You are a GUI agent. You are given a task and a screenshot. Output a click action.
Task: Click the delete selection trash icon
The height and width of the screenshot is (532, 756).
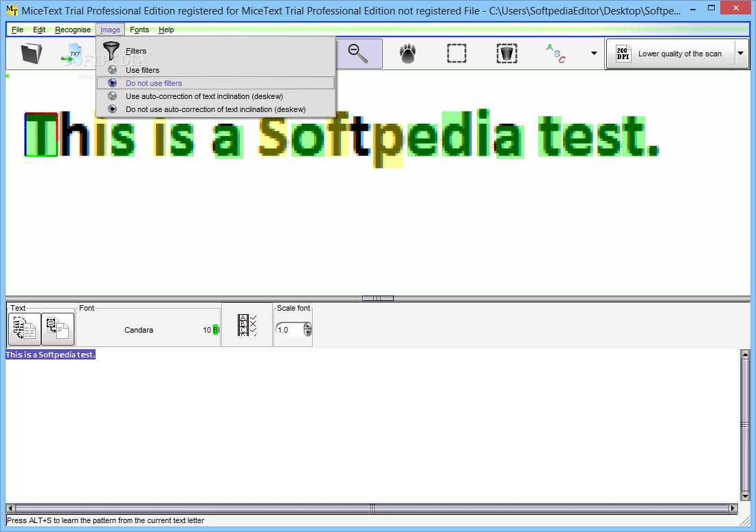[x=507, y=54]
